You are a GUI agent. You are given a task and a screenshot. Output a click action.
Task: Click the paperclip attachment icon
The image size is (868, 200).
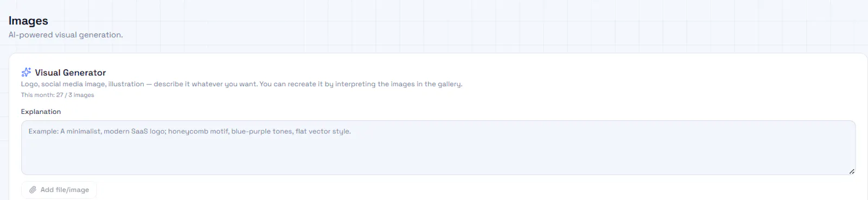pos(33,190)
